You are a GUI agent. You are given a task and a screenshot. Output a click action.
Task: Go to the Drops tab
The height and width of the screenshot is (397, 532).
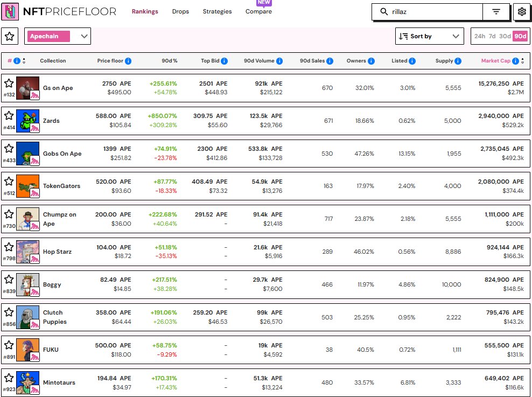pyautogui.click(x=180, y=11)
